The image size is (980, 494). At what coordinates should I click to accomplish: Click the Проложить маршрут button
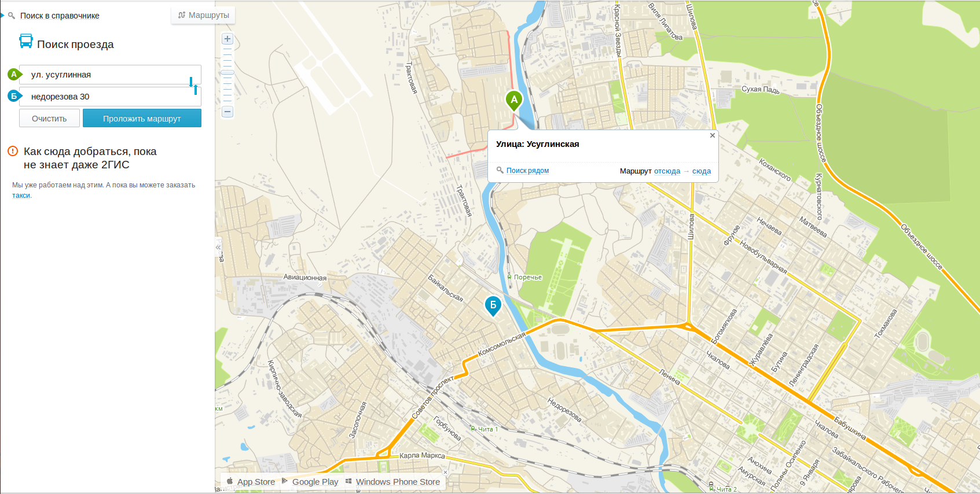[142, 119]
